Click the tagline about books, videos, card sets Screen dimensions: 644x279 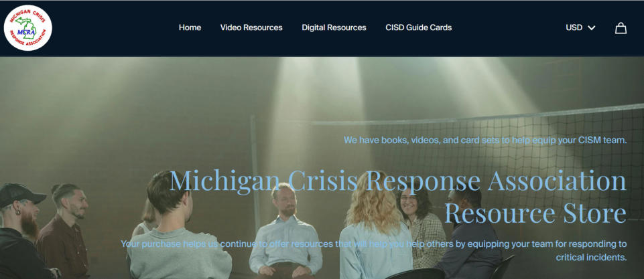pos(485,140)
